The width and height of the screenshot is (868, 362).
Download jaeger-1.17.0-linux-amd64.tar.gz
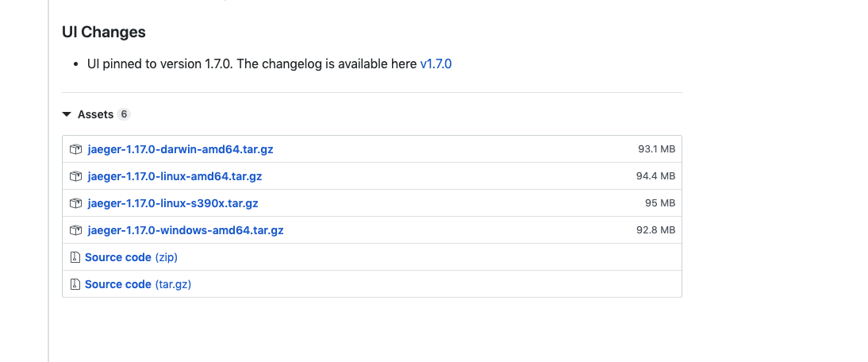tap(175, 176)
